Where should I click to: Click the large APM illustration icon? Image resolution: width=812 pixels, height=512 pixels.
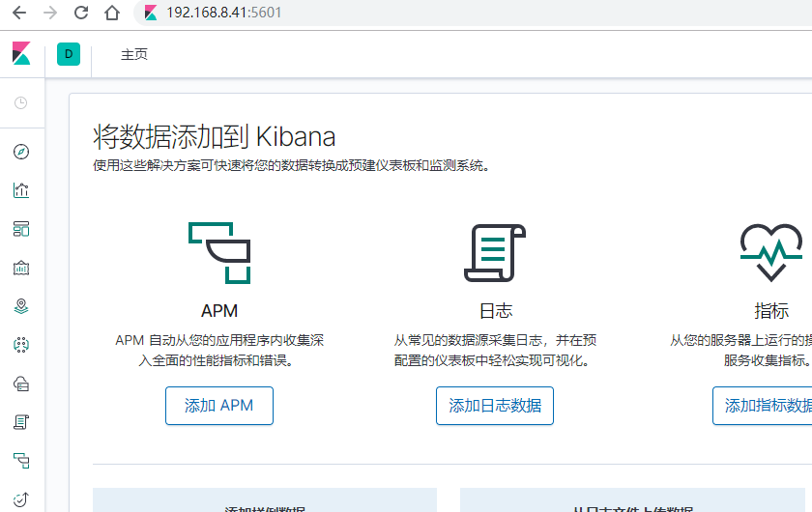pyautogui.click(x=219, y=253)
